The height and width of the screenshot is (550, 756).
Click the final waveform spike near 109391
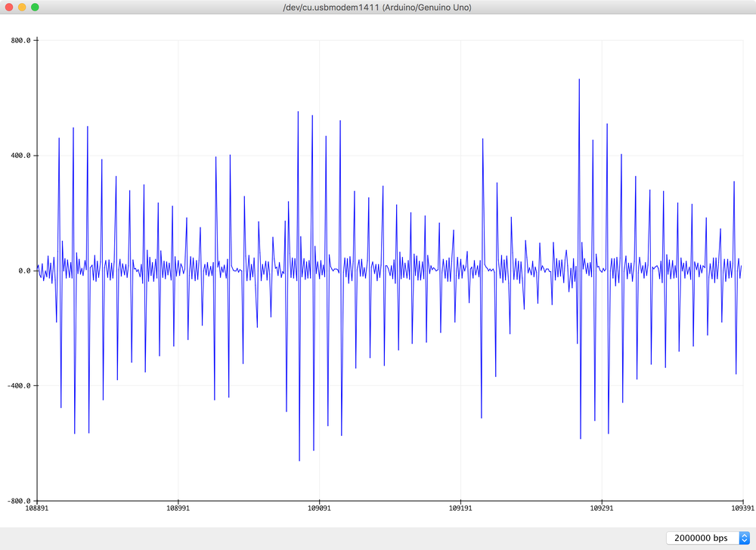pyautogui.click(x=734, y=182)
